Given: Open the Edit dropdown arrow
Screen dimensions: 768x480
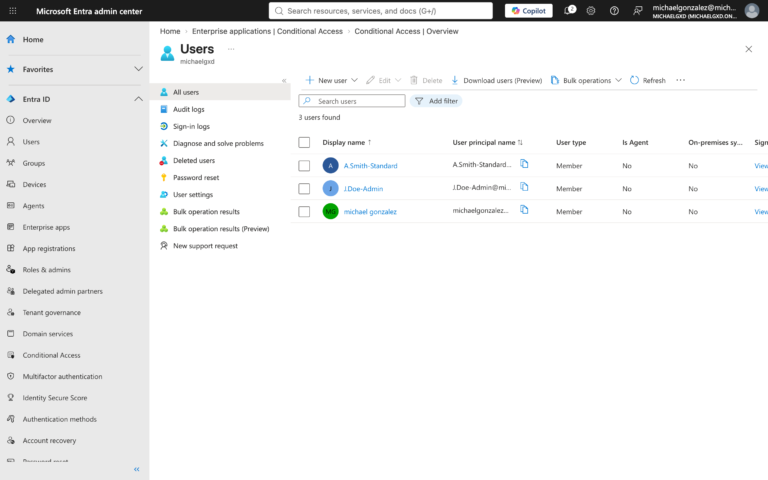Looking at the screenshot, I should pos(398,80).
